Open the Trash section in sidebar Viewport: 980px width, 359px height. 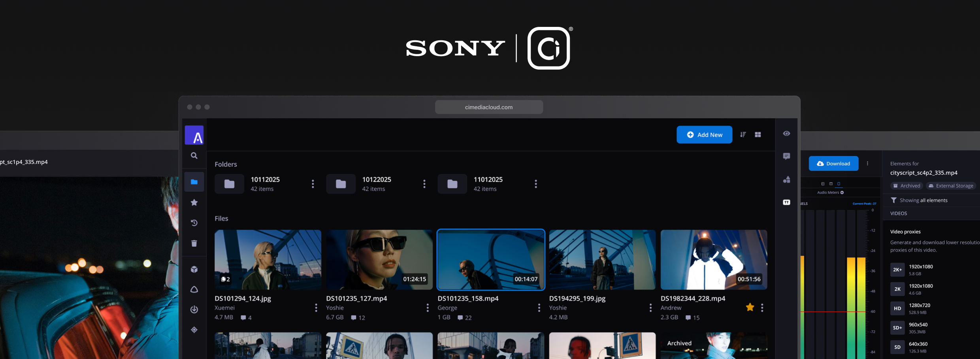tap(194, 243)
